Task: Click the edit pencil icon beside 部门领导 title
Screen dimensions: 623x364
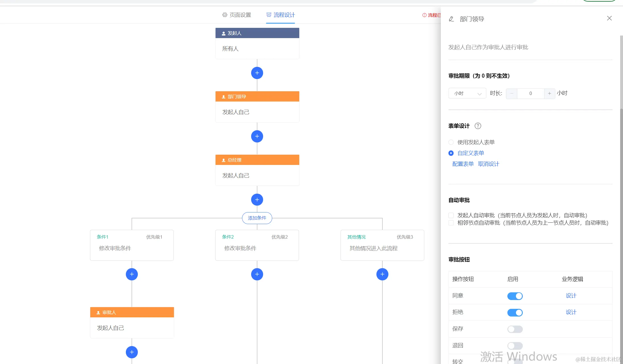Action: pyautogui.click(x=451, y=19)
